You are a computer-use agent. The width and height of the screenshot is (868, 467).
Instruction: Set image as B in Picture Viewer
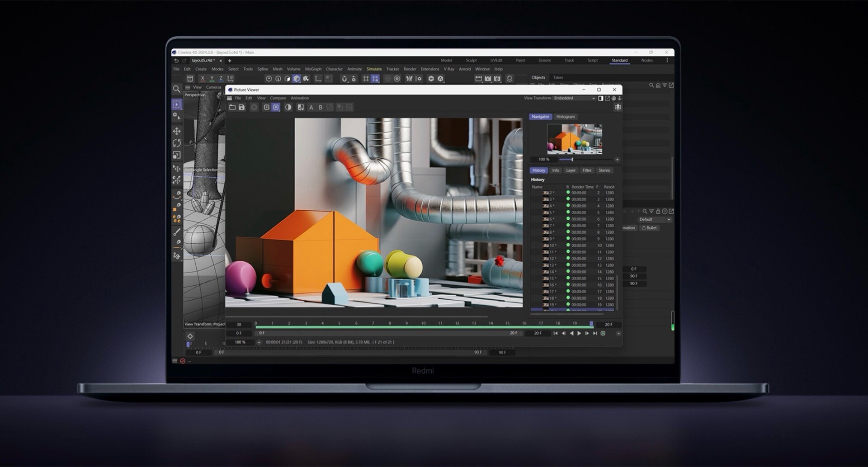(x=321, y=107)
